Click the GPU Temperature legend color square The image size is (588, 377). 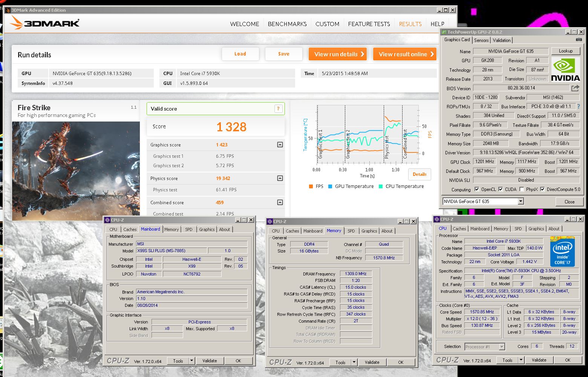[x=330, y=186]
